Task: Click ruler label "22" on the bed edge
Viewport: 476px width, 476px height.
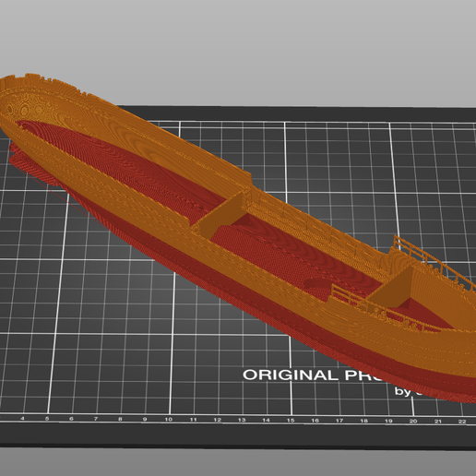Action: 462,422
